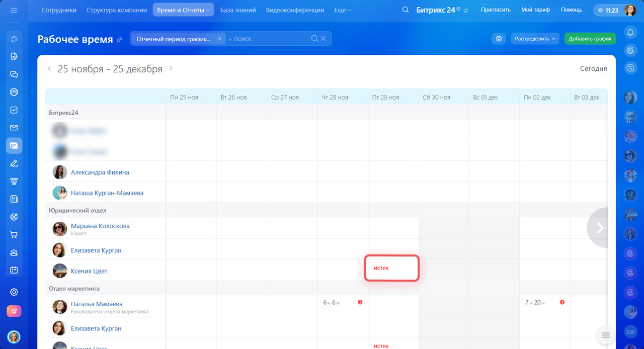This screenshot has height=349, width=644.
Task: Click the tasks checkmark icon in sidebar
Action: [14, 110]
